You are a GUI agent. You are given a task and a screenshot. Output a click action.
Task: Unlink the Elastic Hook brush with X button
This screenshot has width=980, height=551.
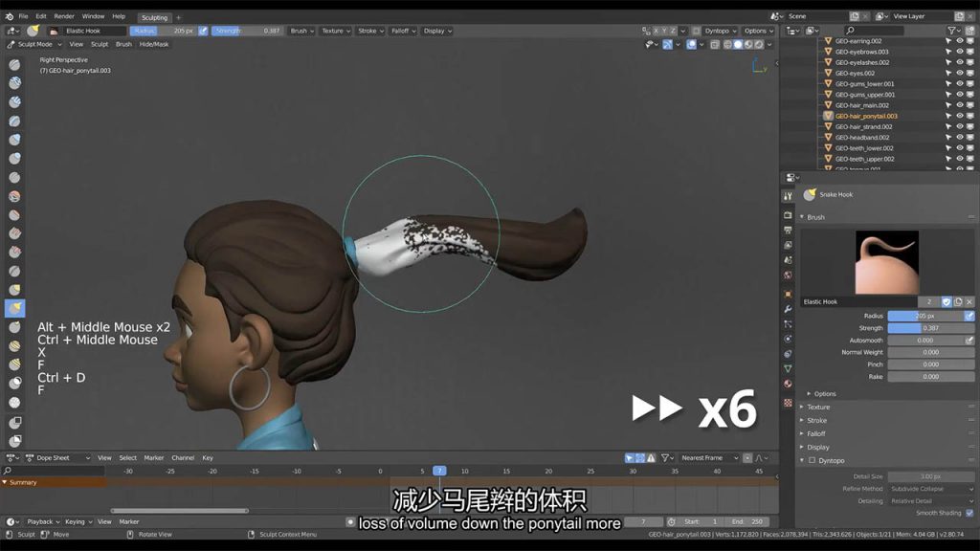click(969, 301)
